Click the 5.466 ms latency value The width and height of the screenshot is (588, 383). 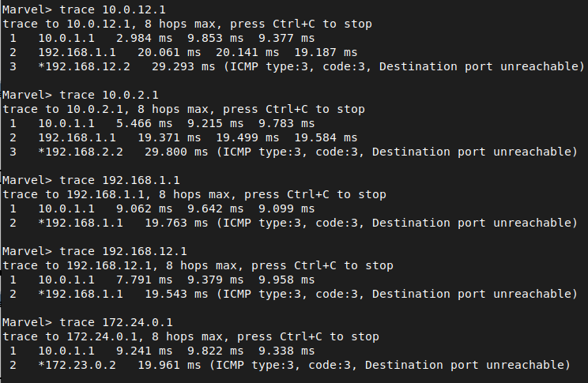click(144, 123)
